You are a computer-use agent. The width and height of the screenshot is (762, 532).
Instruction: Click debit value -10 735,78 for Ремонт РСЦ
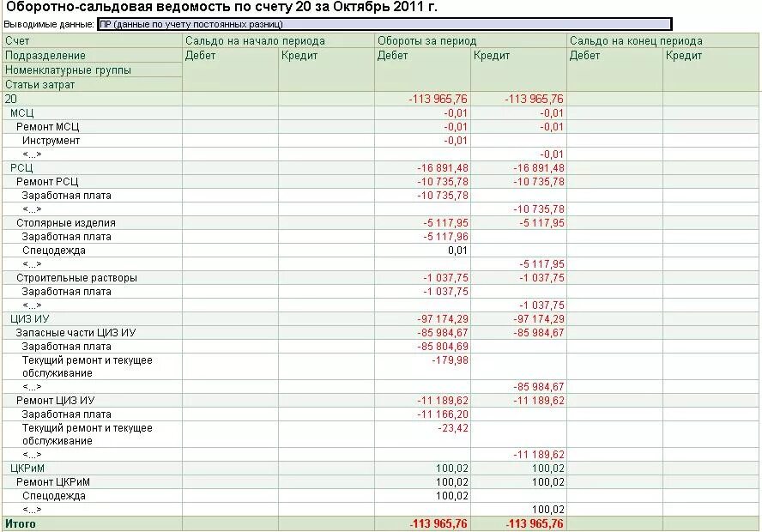[x=443, y=182]
